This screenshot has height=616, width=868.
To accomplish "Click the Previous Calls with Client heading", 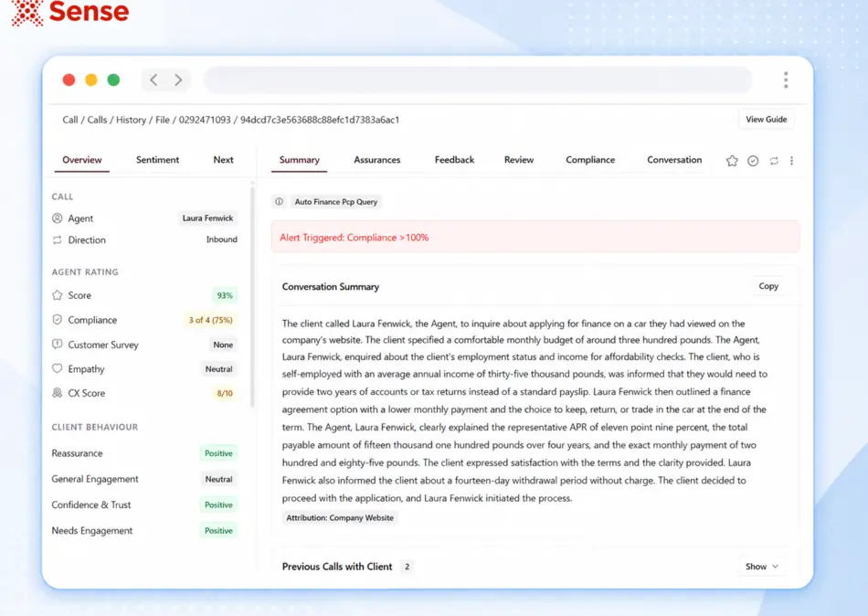I will pos(337,567).
